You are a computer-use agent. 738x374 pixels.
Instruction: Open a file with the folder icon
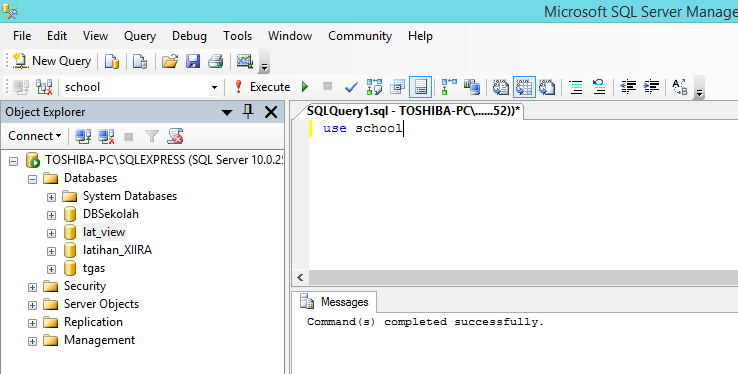(x=169, y=61)
